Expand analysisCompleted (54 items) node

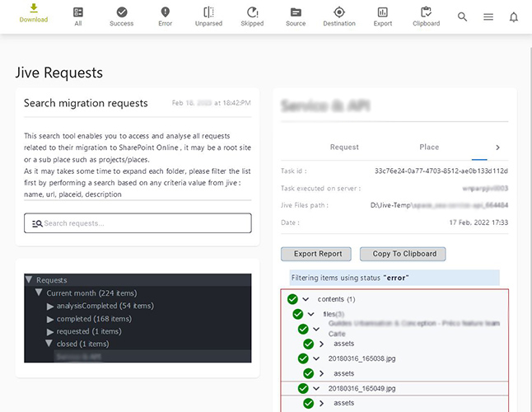(x=50, y=306)
